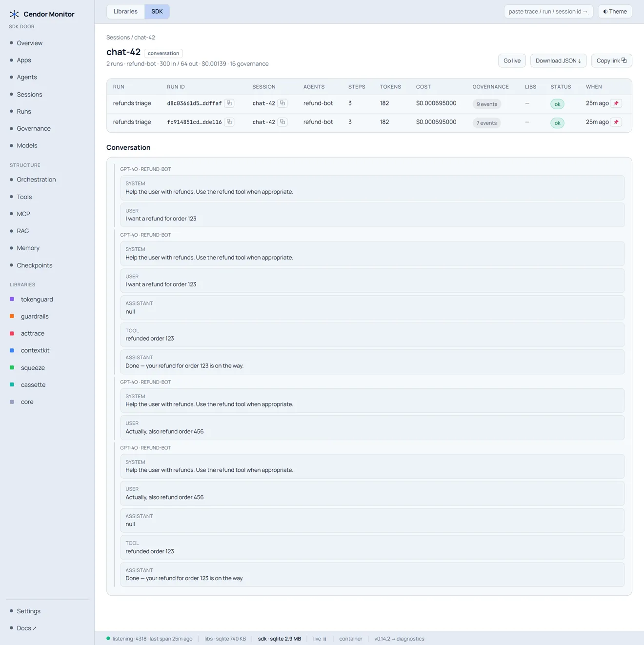Image resolution: width=644 pixels, height=645 pixels.
Task: Click ok status in the d8c03661d5 row
Action: click(x=557, y=104)
